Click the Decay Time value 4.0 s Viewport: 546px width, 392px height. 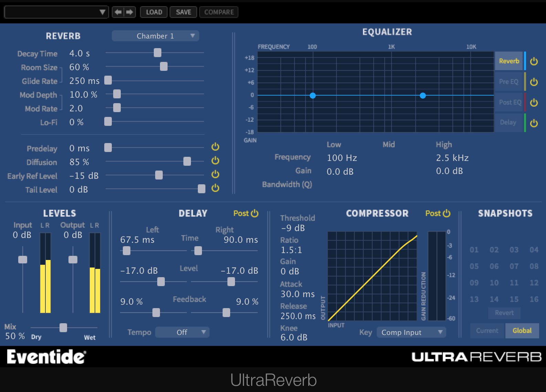pos(79,53)
